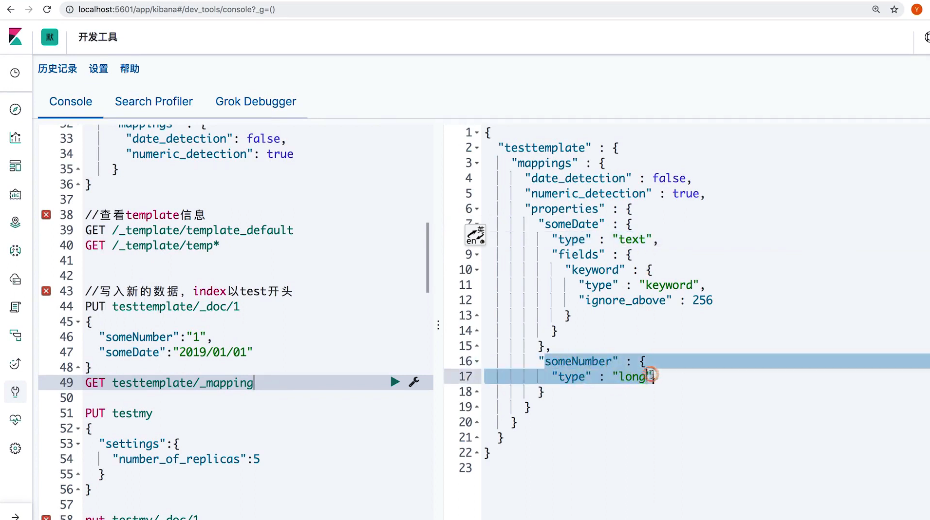Open Dashboard from the sidebar

pyautogui.click(x=15, y=166)
